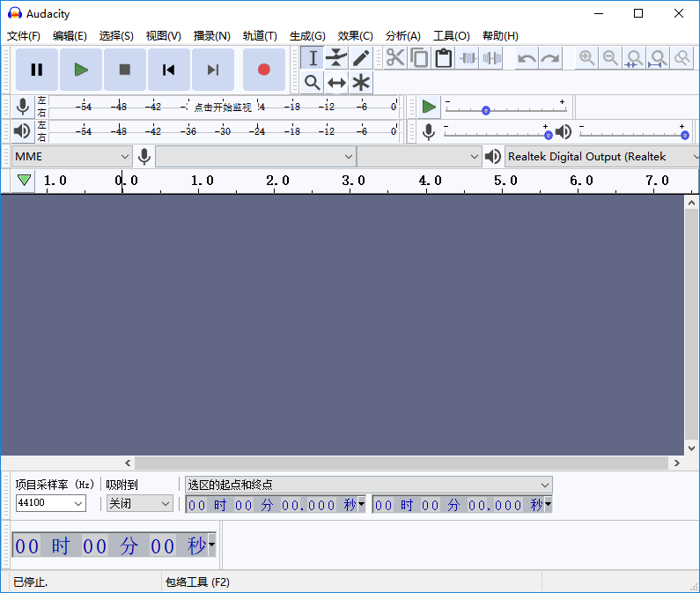Skip to start of project
The image size is (700, 593).
(168, 70)
